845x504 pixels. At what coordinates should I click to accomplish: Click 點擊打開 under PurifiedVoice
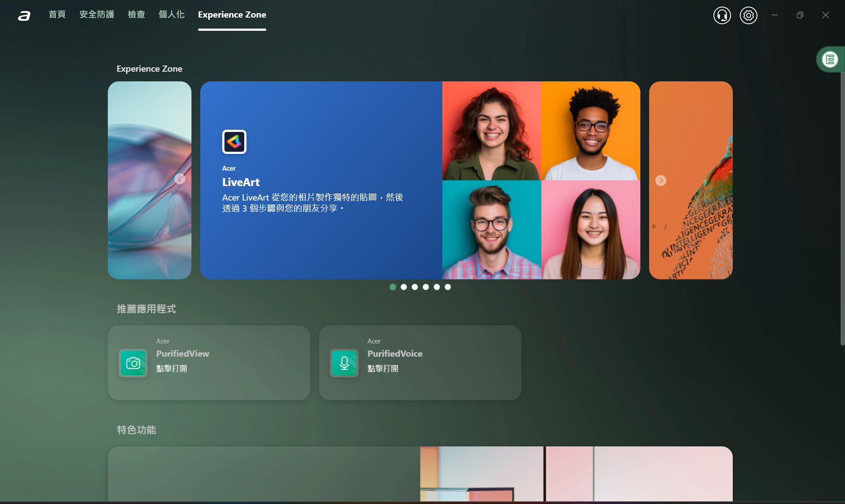coord(383,369)
